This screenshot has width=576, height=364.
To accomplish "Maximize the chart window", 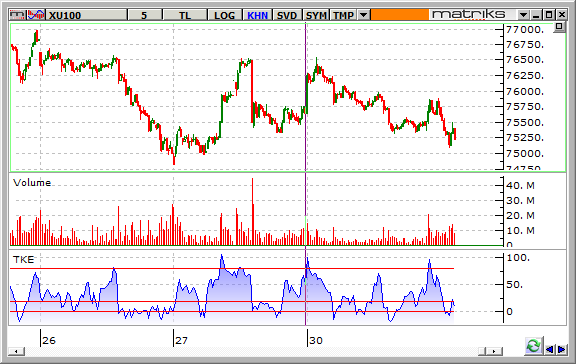I will 549,15.
